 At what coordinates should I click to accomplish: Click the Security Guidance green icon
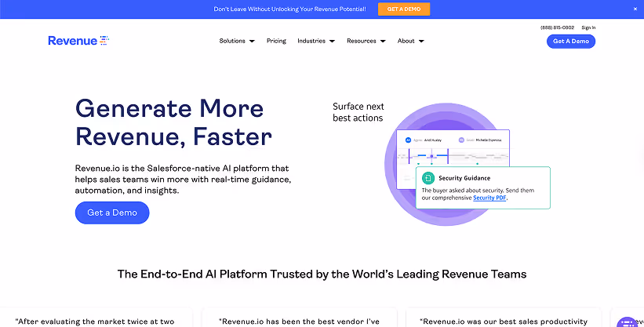tap(428, 178)
